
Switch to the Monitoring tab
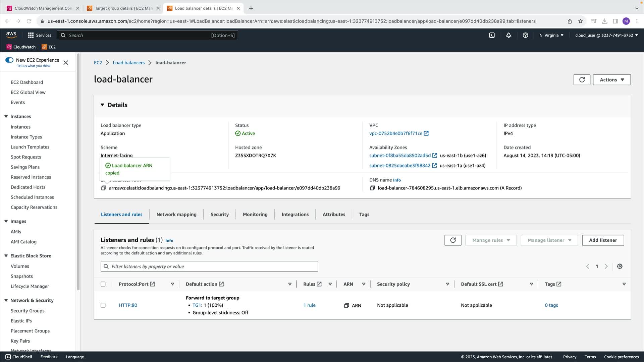pos(255,215)
